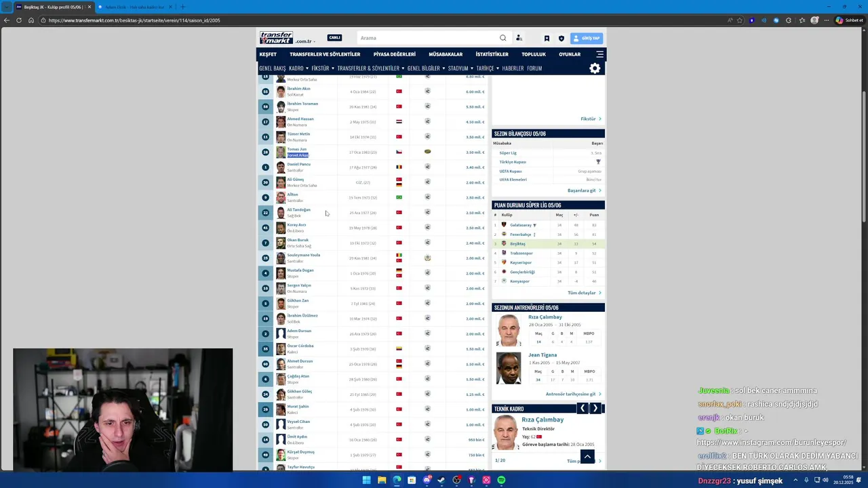
Task: Click the scroll-to-top arrow button
Action: pos(587,457)
